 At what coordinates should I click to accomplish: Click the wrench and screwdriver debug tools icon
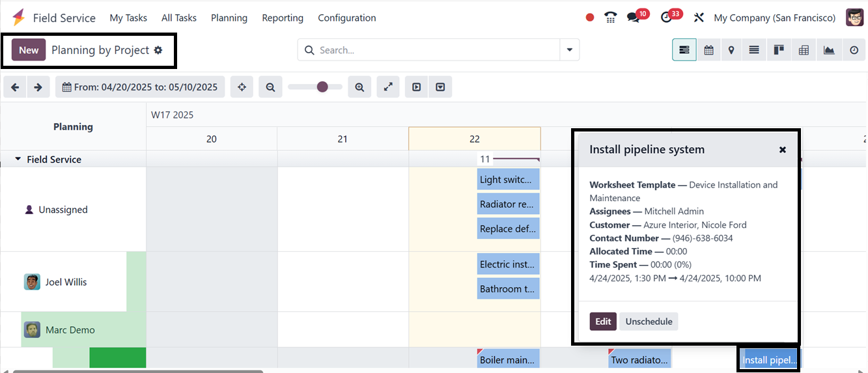tap(699, 18)
